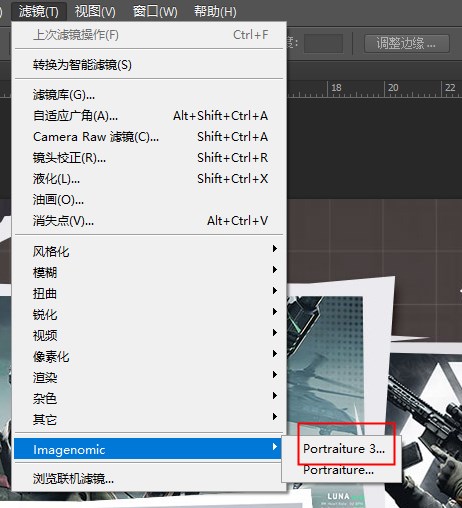Image resolution: width=462 pixels, height=508 pixels.
Task: Open 滤镜库(G)... filter gallery
Action: (x=149, y=95)
